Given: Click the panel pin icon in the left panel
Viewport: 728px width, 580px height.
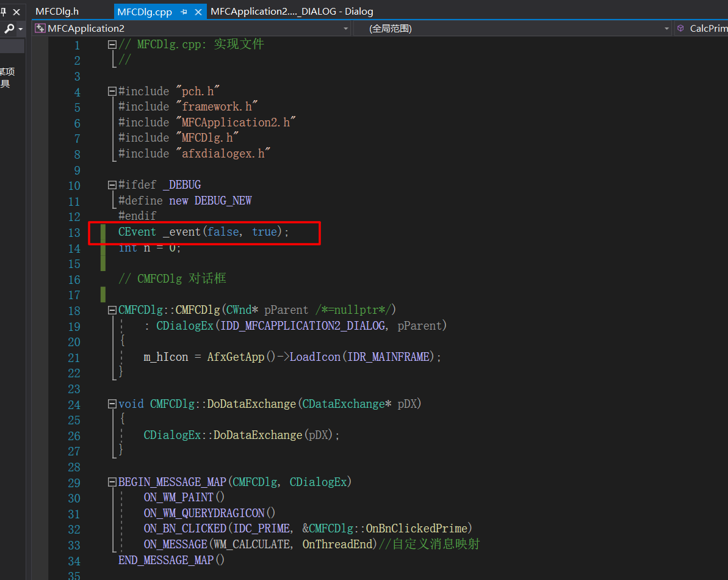Looking at the screenshot, I should 3,12.
